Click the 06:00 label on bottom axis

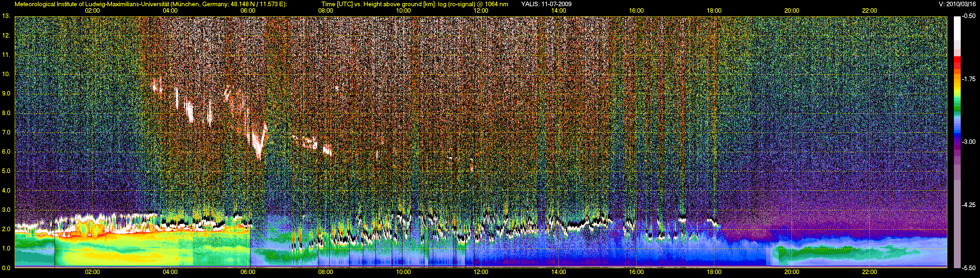[248, 272]
